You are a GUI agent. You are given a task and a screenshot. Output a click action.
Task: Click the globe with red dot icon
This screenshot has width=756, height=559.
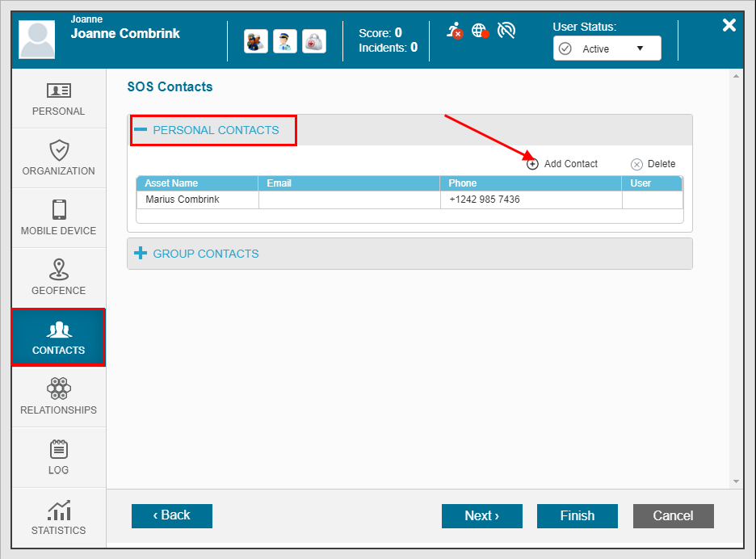pyautogui.click(x=480, y=31)
